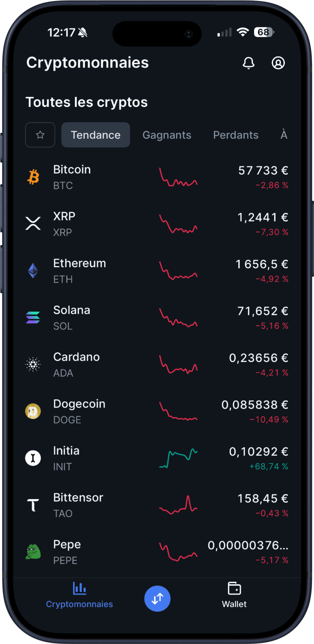The image size is (314, 644).
Task: Toggle the favorites star filter
Action: point(40,135)
